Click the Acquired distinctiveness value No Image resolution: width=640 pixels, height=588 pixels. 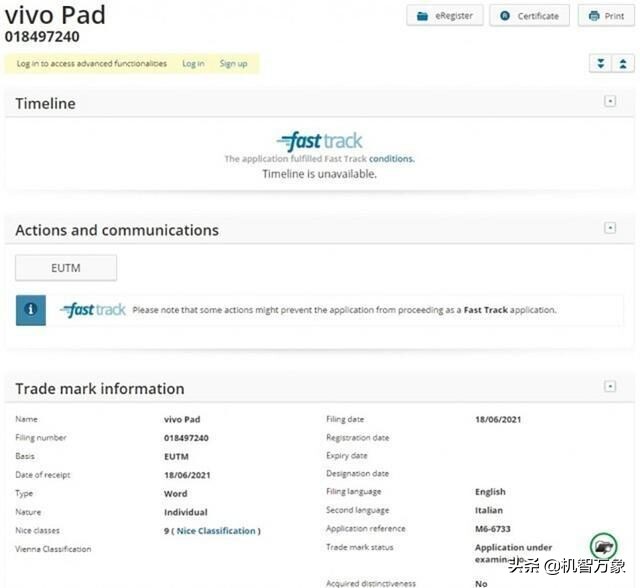[481, 584]
